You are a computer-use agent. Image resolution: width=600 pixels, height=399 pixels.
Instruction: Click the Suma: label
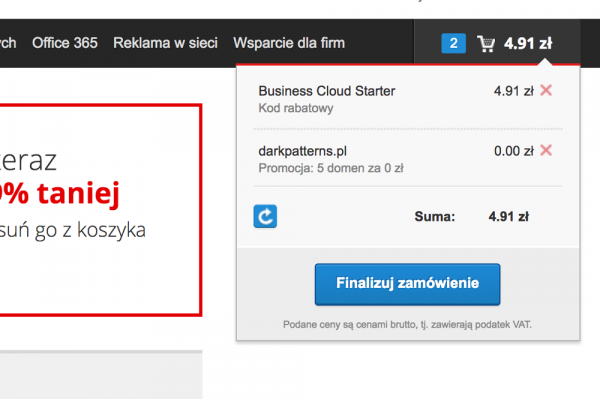click(435, 217)
